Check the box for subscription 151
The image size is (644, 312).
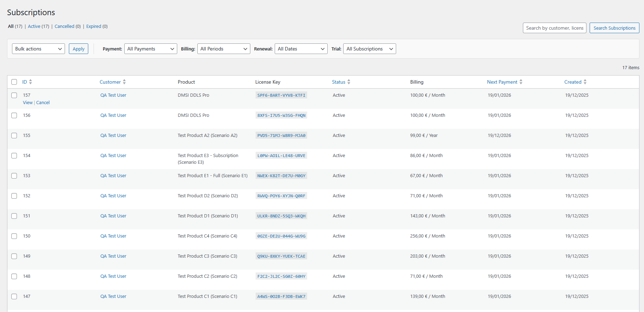[14, 216]
